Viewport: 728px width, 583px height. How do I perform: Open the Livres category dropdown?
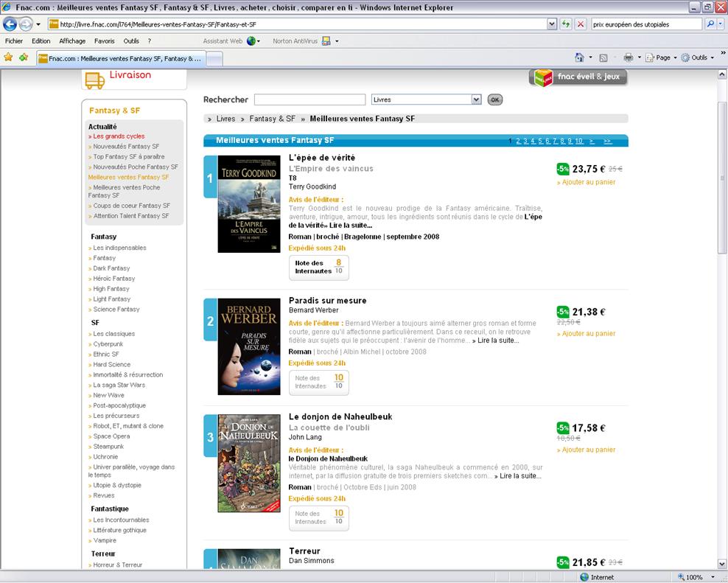[x=426, y=100]
